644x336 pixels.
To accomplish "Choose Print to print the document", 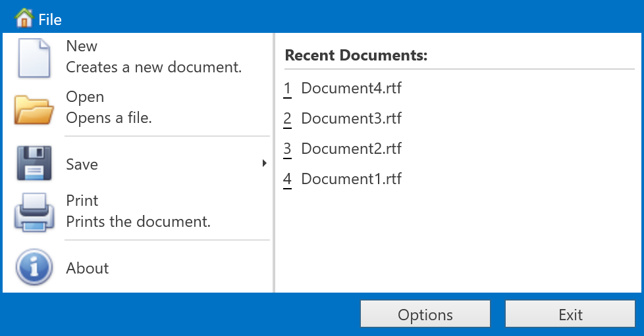I will click(82, 201).
